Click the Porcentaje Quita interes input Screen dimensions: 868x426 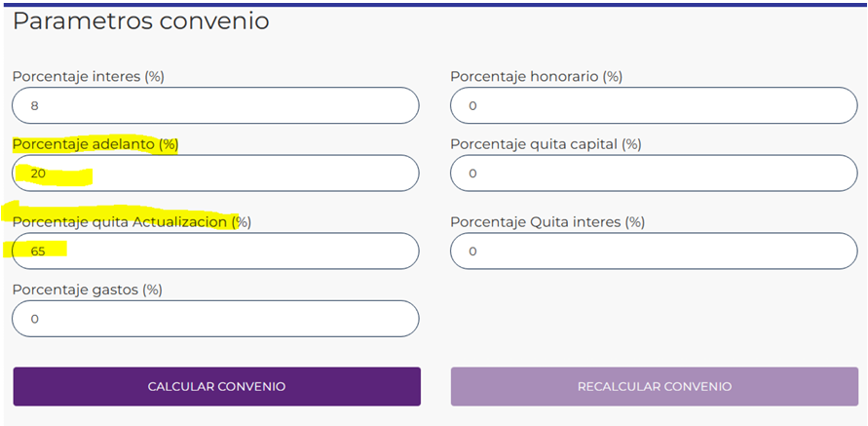[x=653, y=251]
